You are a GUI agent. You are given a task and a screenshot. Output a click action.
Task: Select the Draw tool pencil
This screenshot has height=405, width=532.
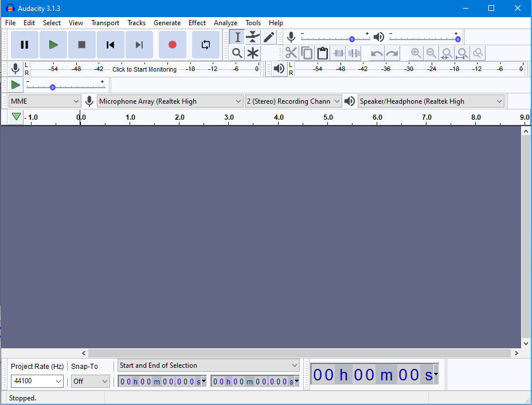point(269,37)
